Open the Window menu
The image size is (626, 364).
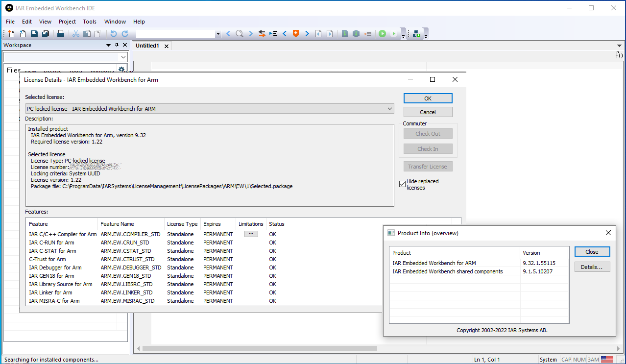point(115,22)
